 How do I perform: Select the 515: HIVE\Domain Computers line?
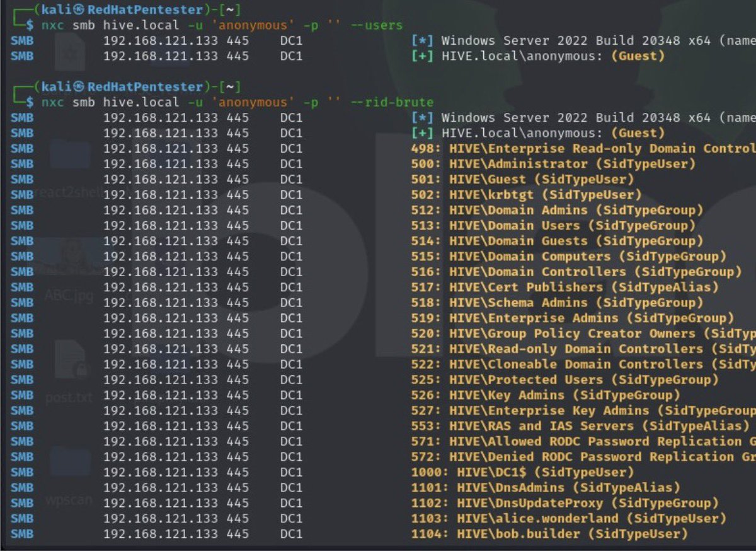pos(568,257)
